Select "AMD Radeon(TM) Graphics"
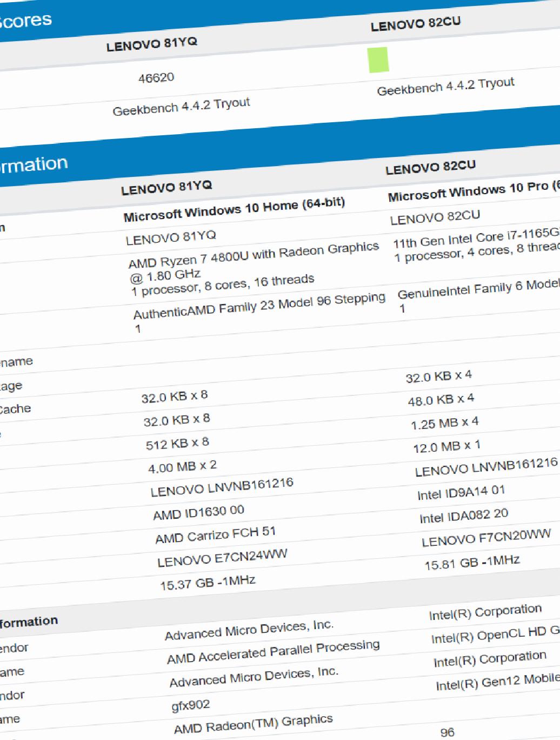The image size is (560, 740). point(254,724)
